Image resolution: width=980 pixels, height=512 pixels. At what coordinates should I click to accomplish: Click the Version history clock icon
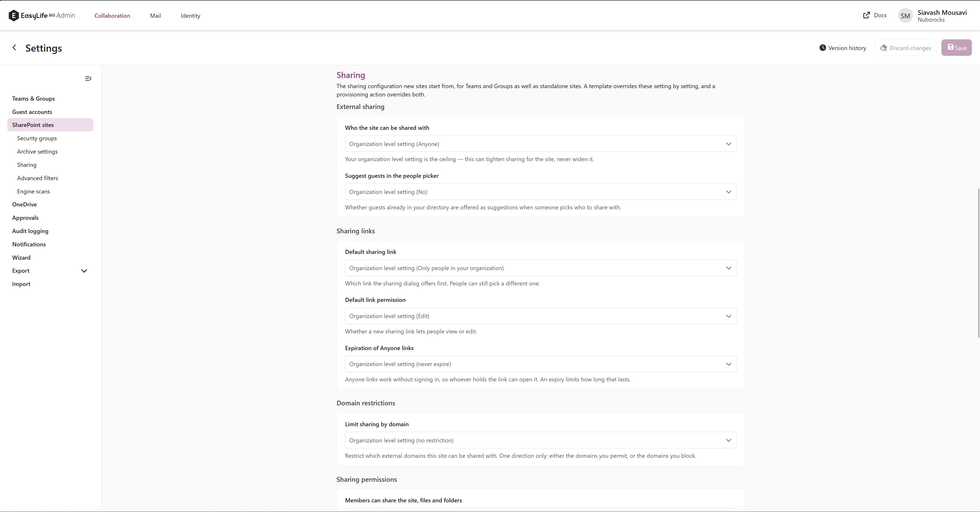(x=823, y=48)
